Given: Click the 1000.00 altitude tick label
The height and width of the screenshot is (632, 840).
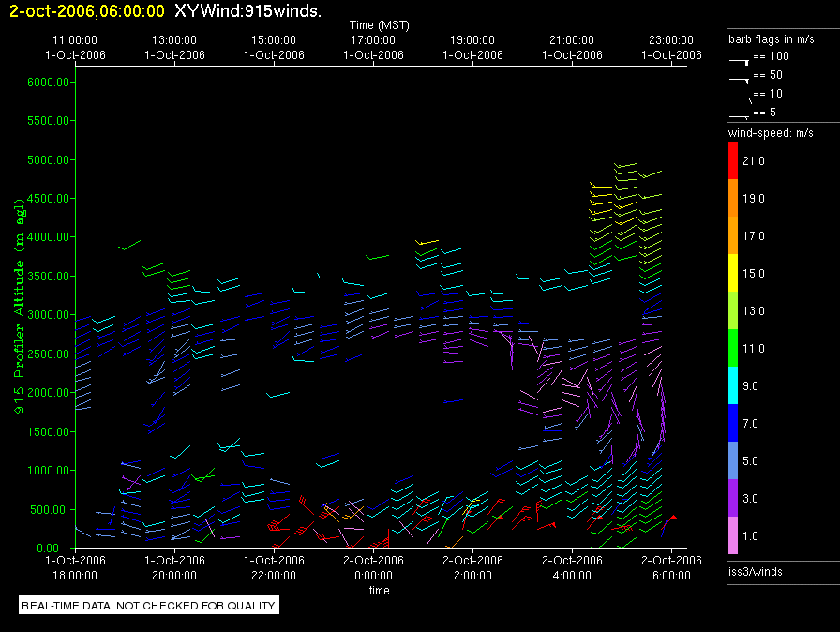Looking at the screenshot, I should point(48,471).
